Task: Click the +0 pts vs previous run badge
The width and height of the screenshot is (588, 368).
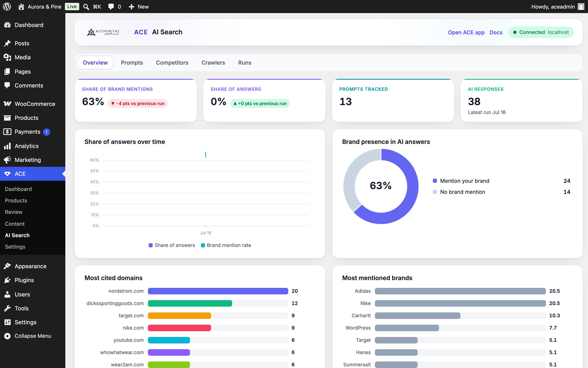Action: pos(260,103)
